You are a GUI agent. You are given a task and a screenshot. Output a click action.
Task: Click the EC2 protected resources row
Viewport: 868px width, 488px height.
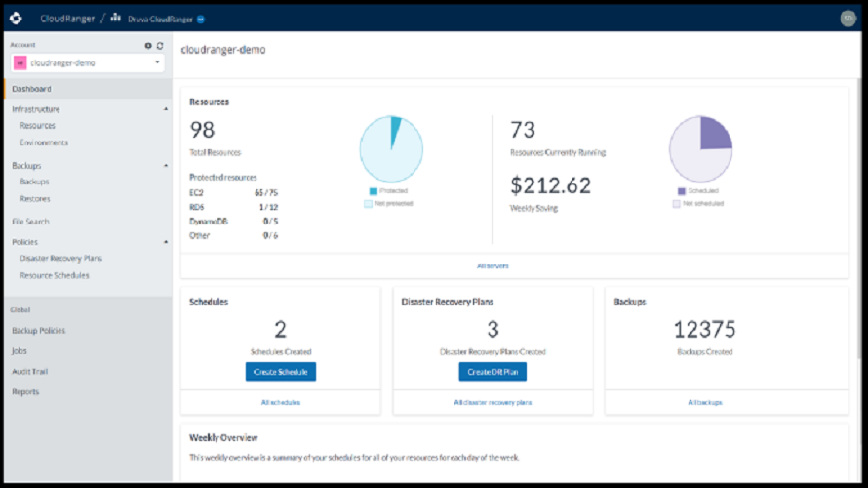point(234,193)
